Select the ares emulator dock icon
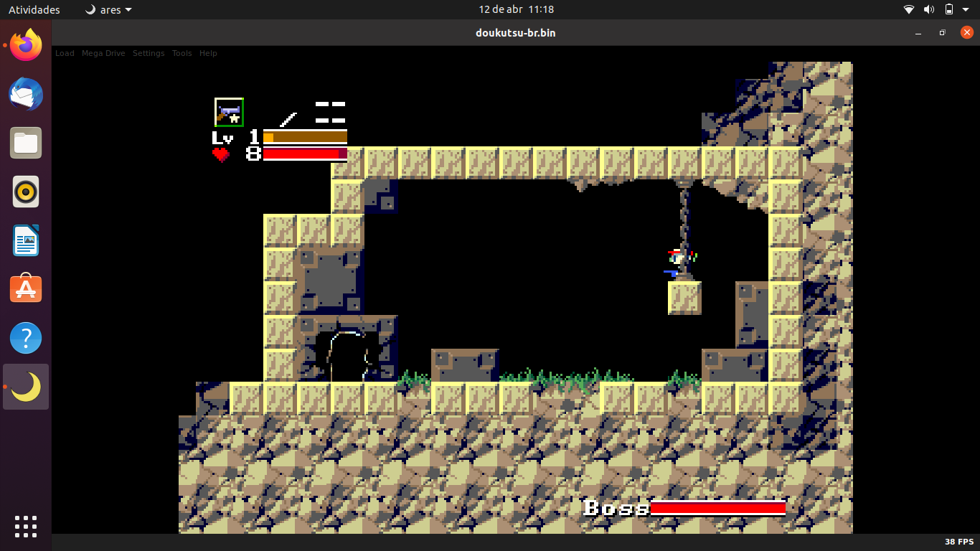This screenshot has height=551, width=980. [x=26, y=387]
